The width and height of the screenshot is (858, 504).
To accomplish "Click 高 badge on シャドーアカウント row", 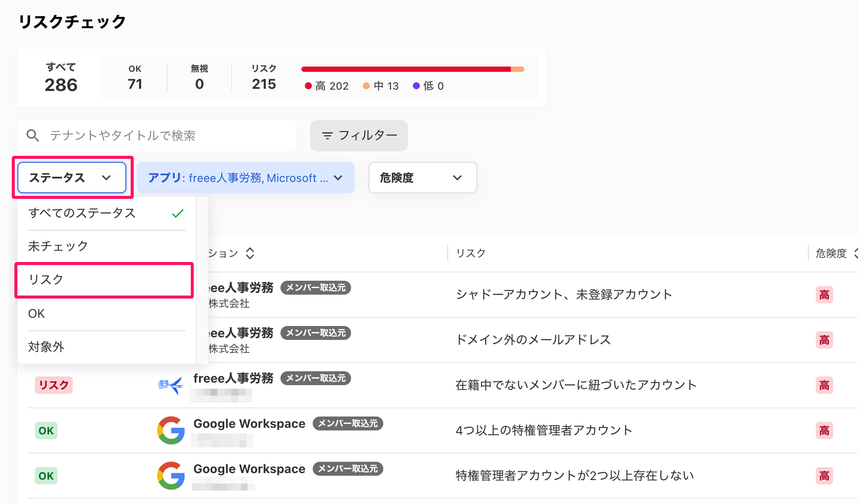I will pos(824,295).
